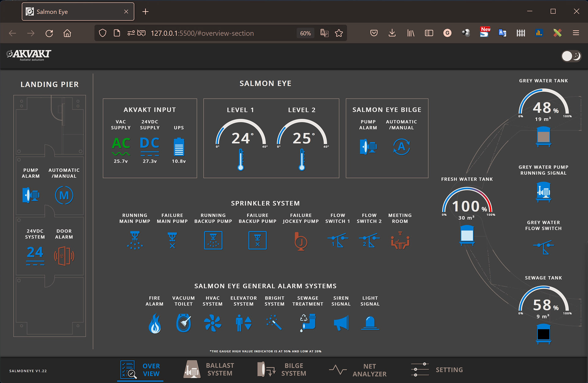Toggle the dark mode switch

tap(571, 56)
